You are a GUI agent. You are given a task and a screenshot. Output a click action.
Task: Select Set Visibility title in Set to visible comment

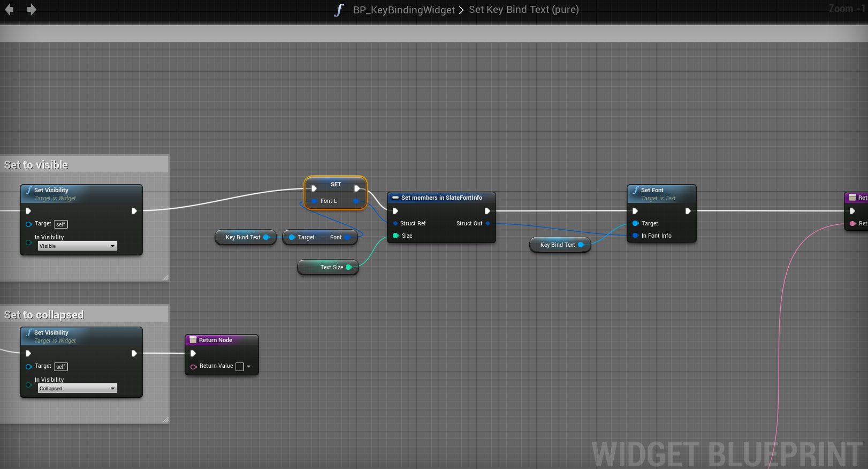51,190
